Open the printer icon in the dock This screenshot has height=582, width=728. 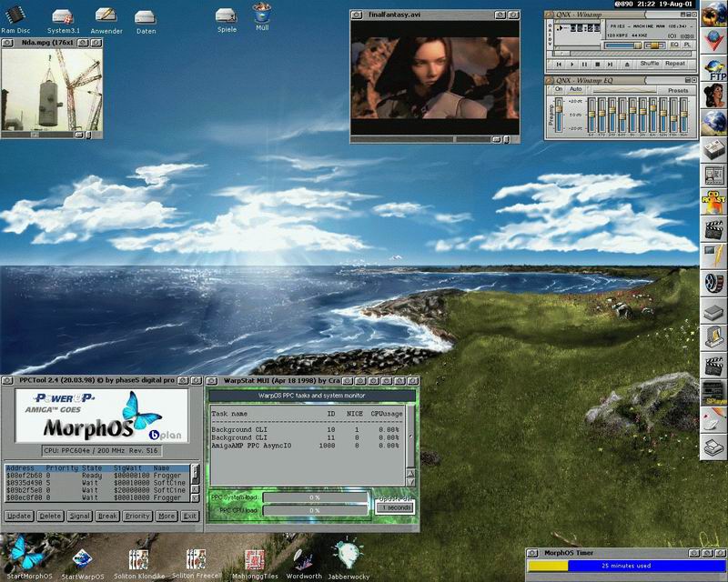click(x=713, y=447)
